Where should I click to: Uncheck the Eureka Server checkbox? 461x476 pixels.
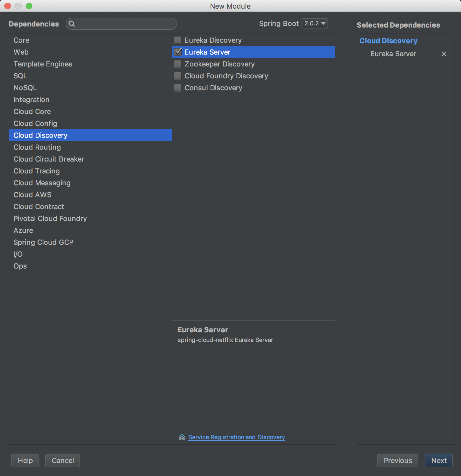pos(178,52)
